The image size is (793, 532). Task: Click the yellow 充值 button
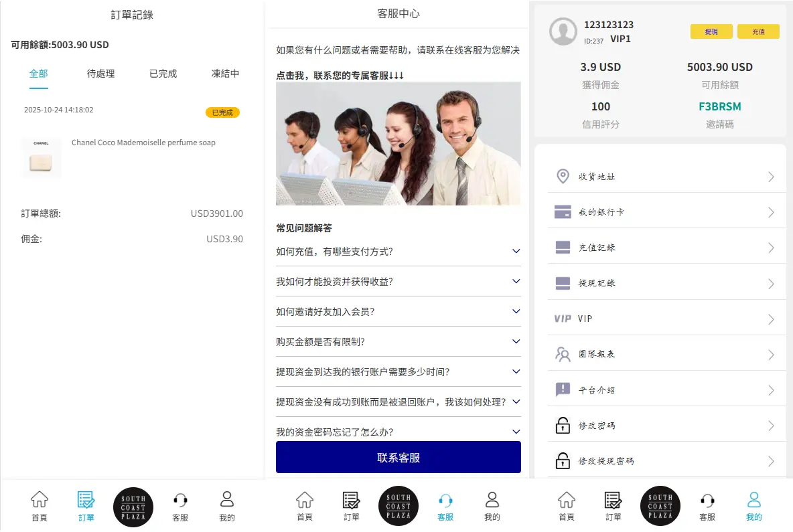(758, 31)
